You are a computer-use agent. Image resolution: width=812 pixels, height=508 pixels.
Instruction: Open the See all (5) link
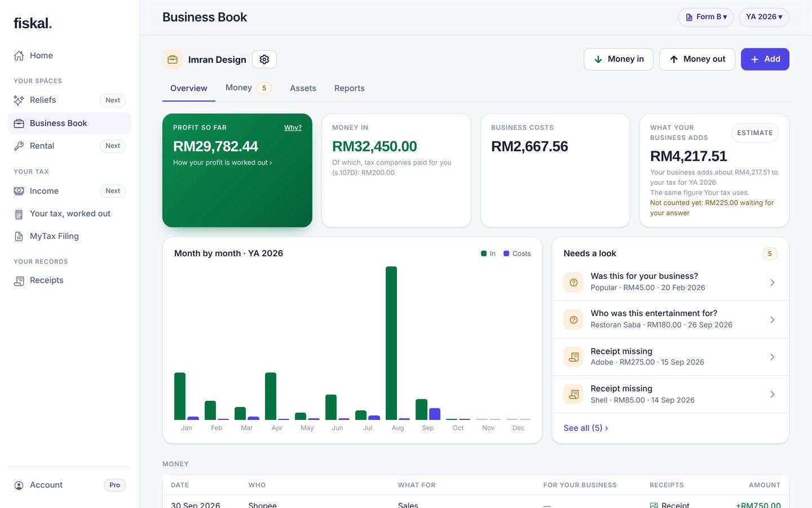tap(586, 428)
